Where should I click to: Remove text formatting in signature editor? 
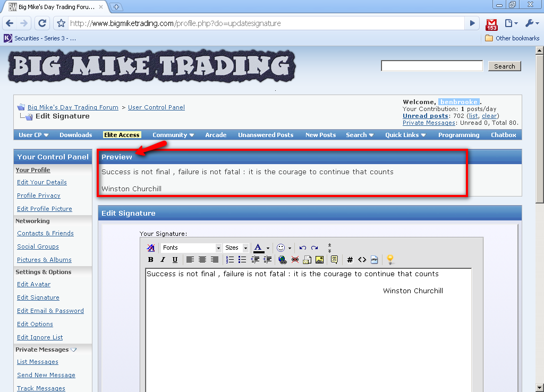(150, 248)
